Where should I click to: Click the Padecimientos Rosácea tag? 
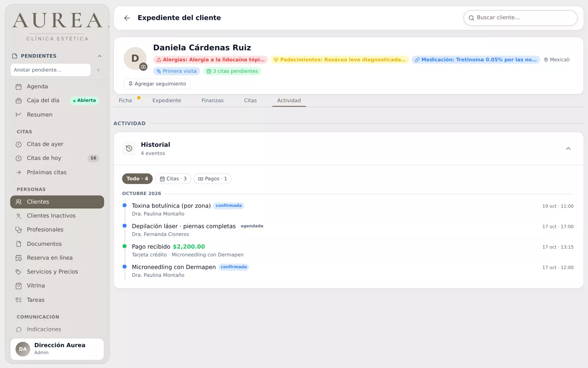coord(340,60)
